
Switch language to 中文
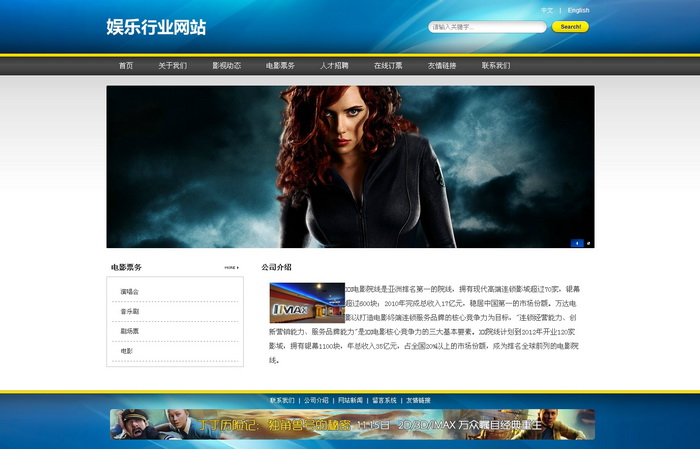click(x=547, y=10)
